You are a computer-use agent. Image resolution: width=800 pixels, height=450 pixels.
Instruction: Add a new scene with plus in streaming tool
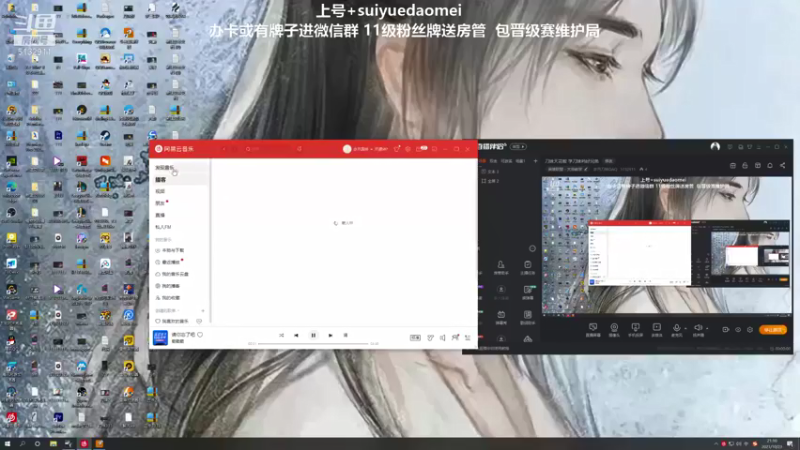click(x=535, y=161)
